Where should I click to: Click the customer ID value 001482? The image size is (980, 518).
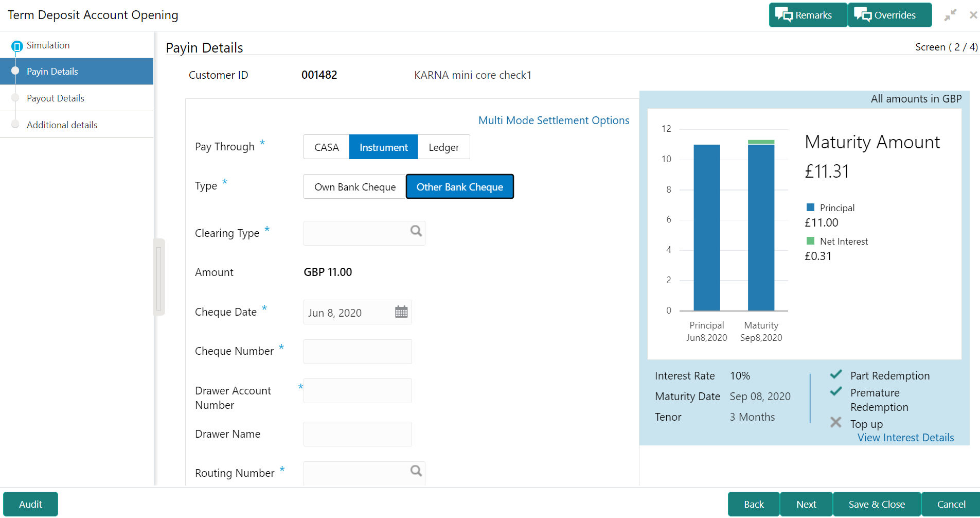319,75
